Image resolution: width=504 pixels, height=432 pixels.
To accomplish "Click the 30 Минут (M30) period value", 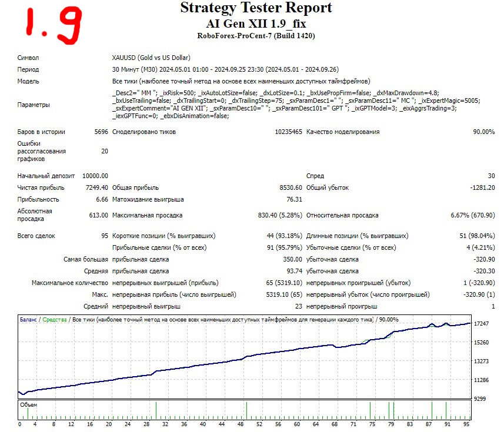I will point(225,70).
